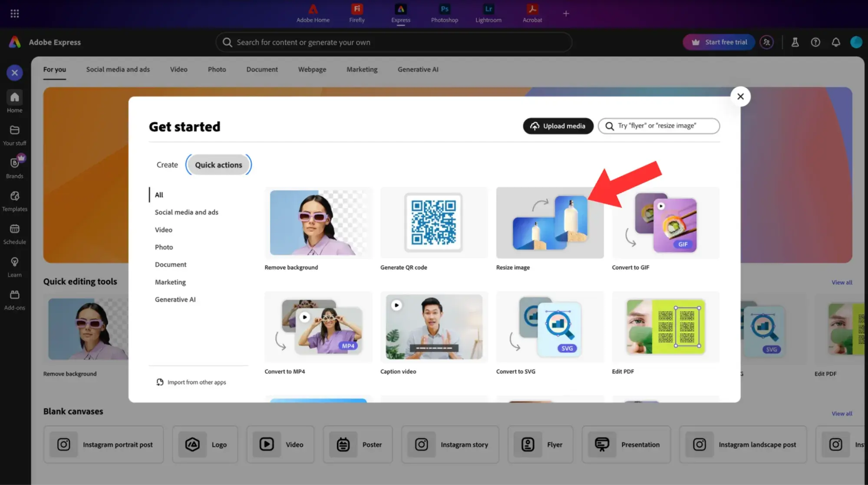Select Marketing in the quick actions list
Image resolution: width=868 pixels, height=485 pixels.
coord(170,282)
